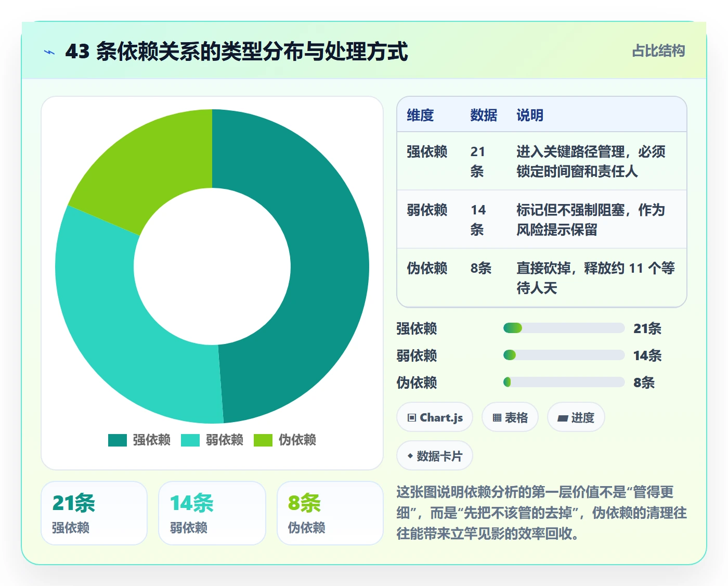Click the 弱依赖 progress bar

click(564, 355)
